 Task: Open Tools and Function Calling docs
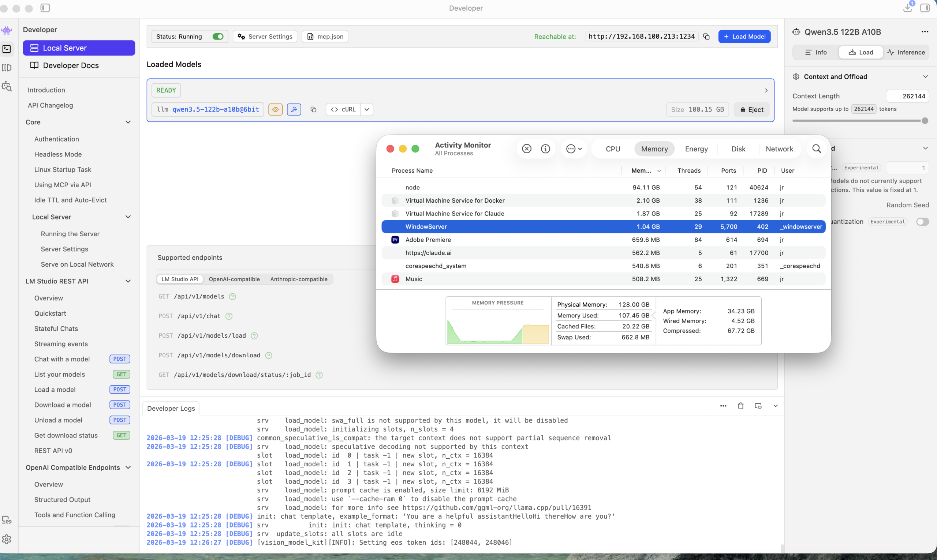pyautogui.click(x=75, y=515)
